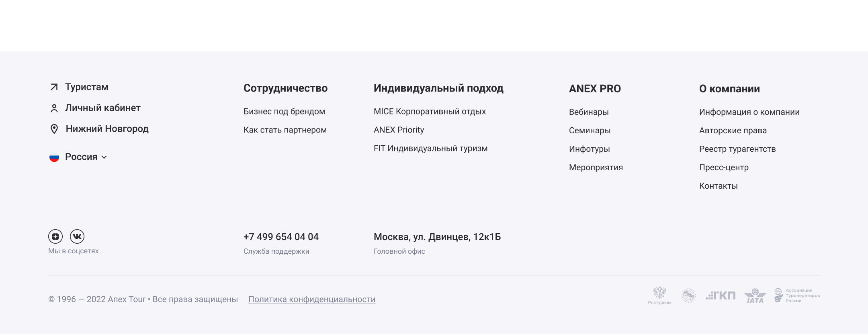This screenshot has width=868, height=334.
Task: Click the arrow icon beside Туристам
Action: [x=54, y=87]
